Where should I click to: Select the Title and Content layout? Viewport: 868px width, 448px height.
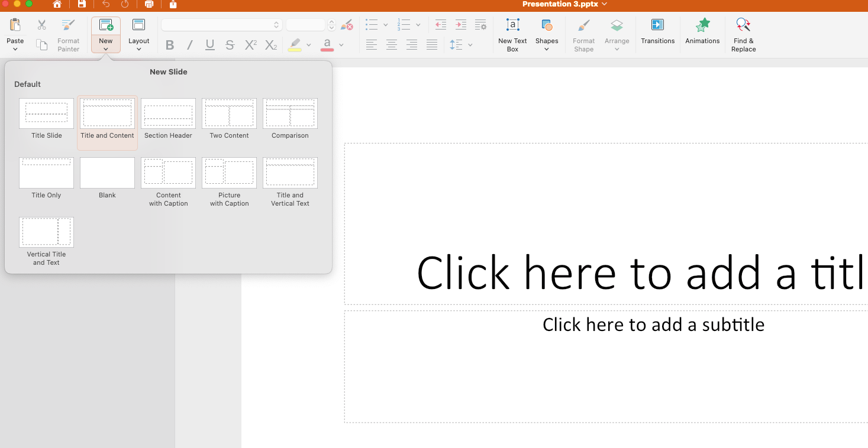click(107, 113)
